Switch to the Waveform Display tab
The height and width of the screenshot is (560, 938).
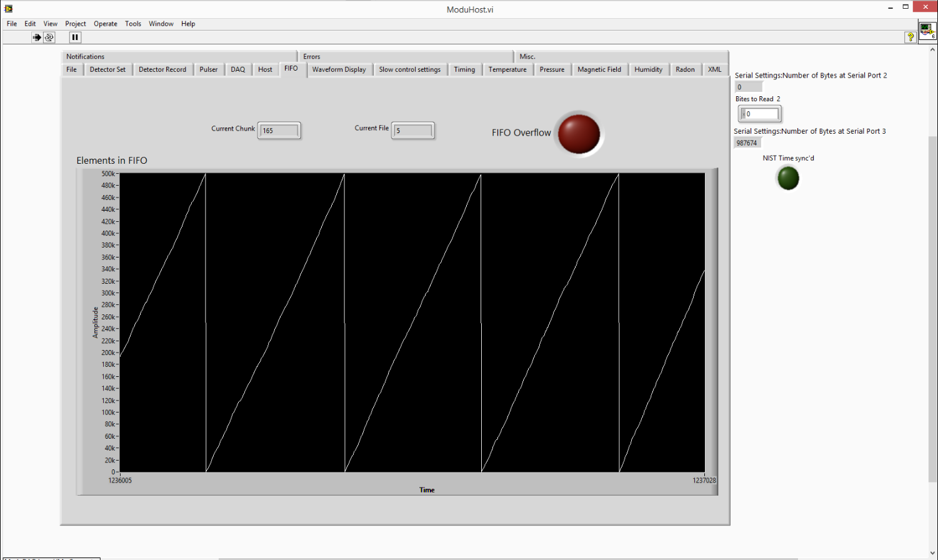click(x=339, y=69)
